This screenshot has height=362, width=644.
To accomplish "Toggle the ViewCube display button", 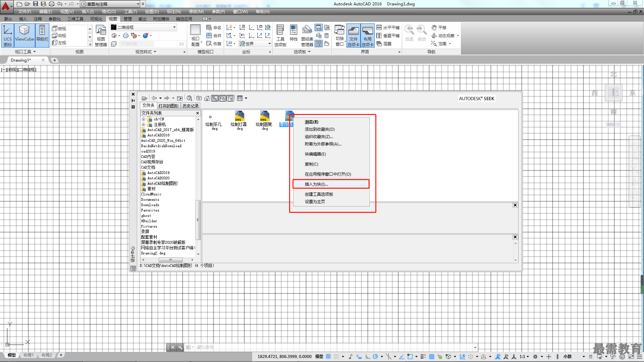I will (x=24, y=36).
